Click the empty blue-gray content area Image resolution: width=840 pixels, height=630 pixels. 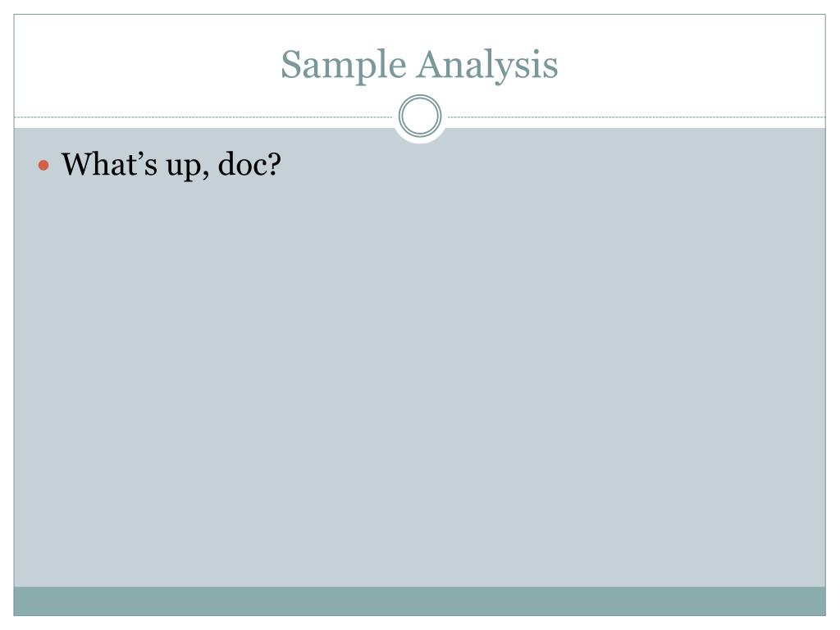pos(419,375)
